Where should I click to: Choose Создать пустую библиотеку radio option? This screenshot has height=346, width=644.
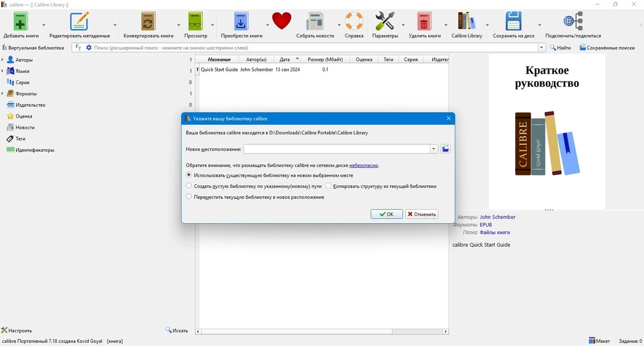tap(189, 186)
